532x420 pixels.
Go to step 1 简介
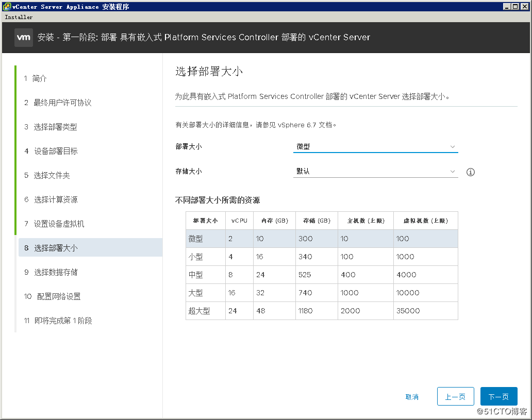pyautogui.click(x=35, y=78)
